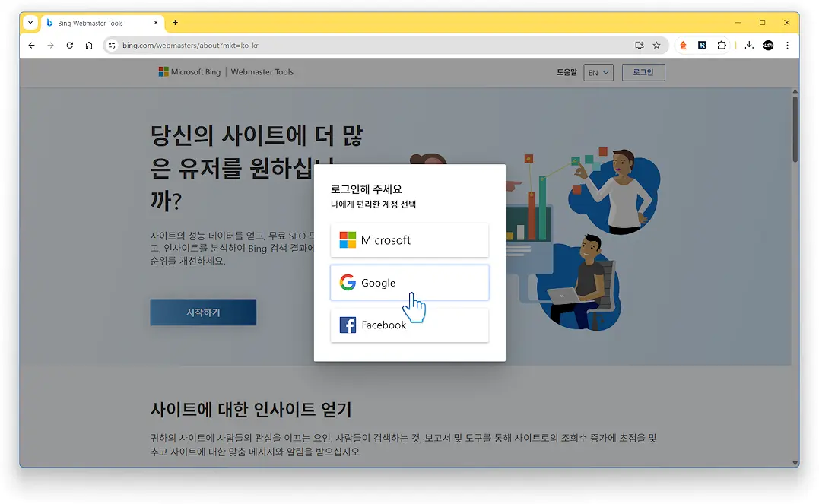Click the browser profile avatar icon
Screen dimensions: 819x504
(768, 46)
